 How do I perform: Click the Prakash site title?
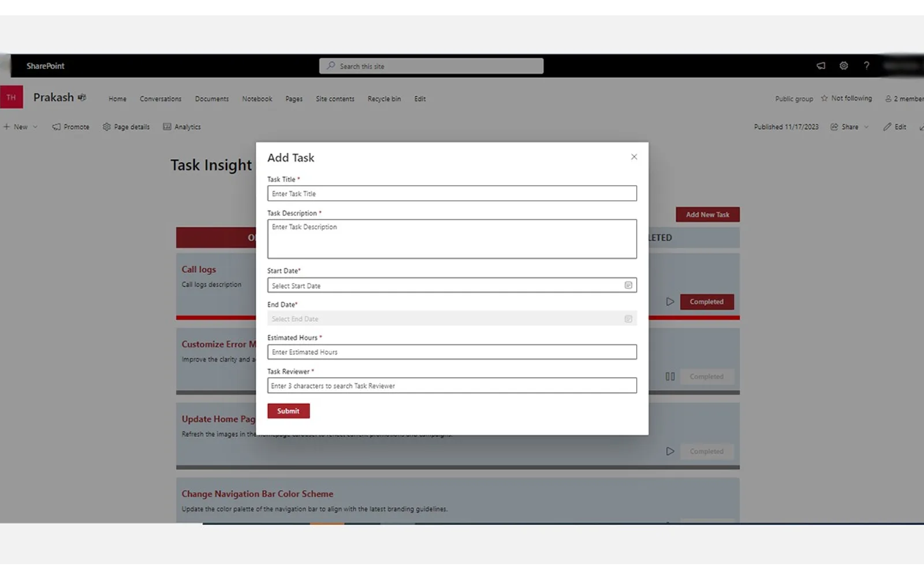(54, 97)
